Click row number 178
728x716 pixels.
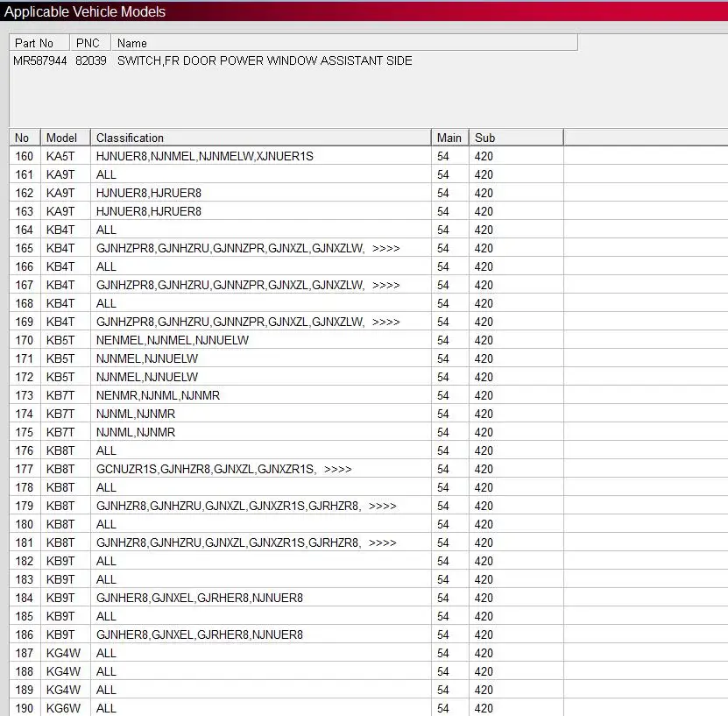[x=25, y=487]
